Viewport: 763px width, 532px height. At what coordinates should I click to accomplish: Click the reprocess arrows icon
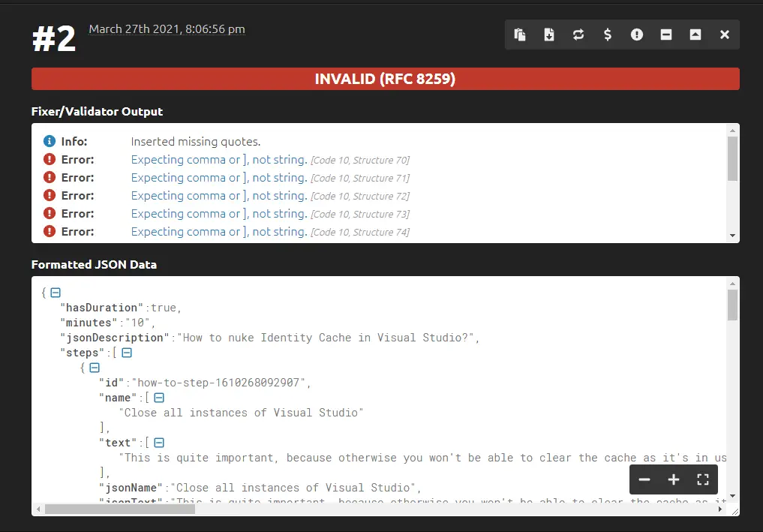pos(578,35)
